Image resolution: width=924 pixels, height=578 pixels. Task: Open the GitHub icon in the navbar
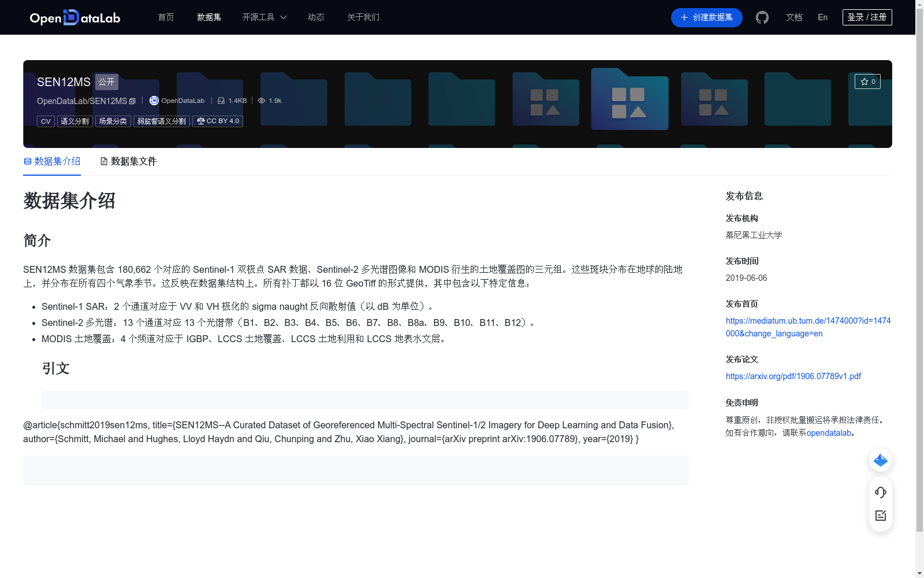pyautogui.click(x=762, y=17)
